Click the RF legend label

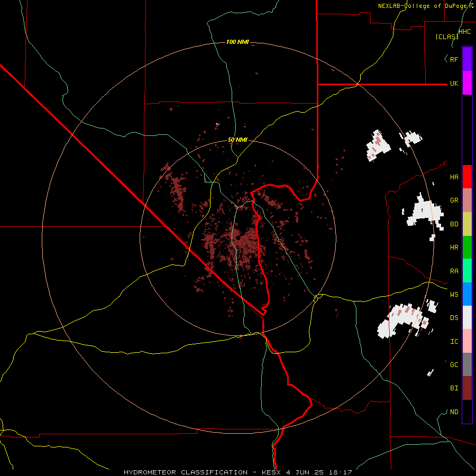454,59
